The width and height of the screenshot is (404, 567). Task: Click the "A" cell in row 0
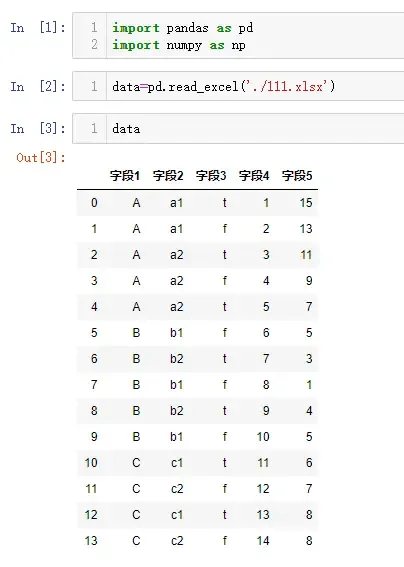pos(136,202)
